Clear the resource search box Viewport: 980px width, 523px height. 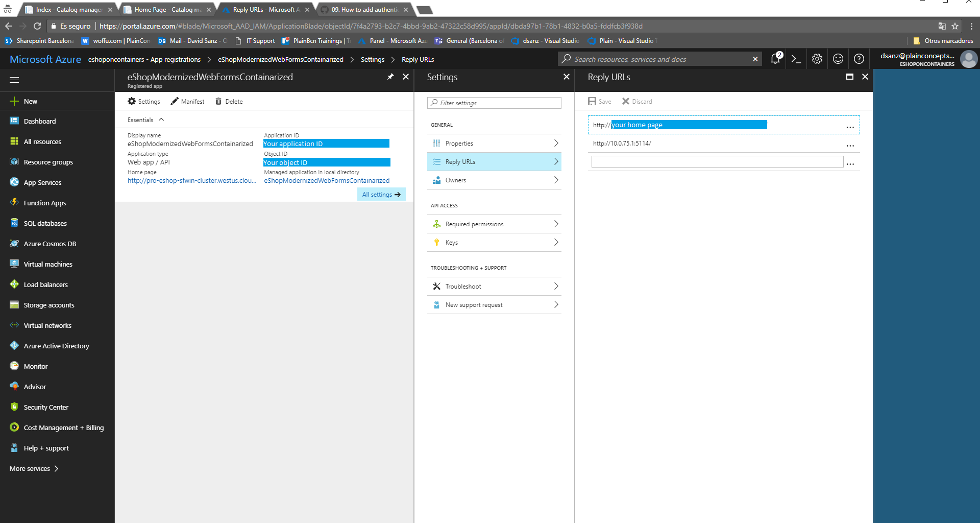coord(755,59)
